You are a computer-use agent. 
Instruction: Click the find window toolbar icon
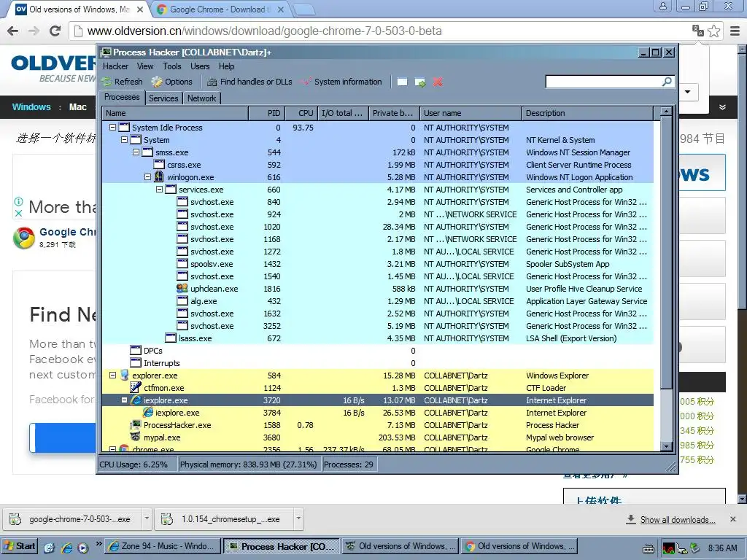pyautogui.click(x=403, y=82)
